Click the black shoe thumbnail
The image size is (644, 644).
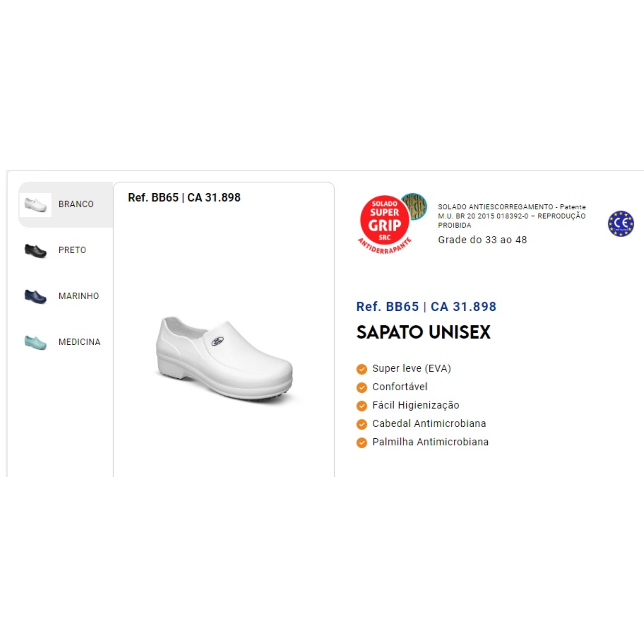click(36, 250)
